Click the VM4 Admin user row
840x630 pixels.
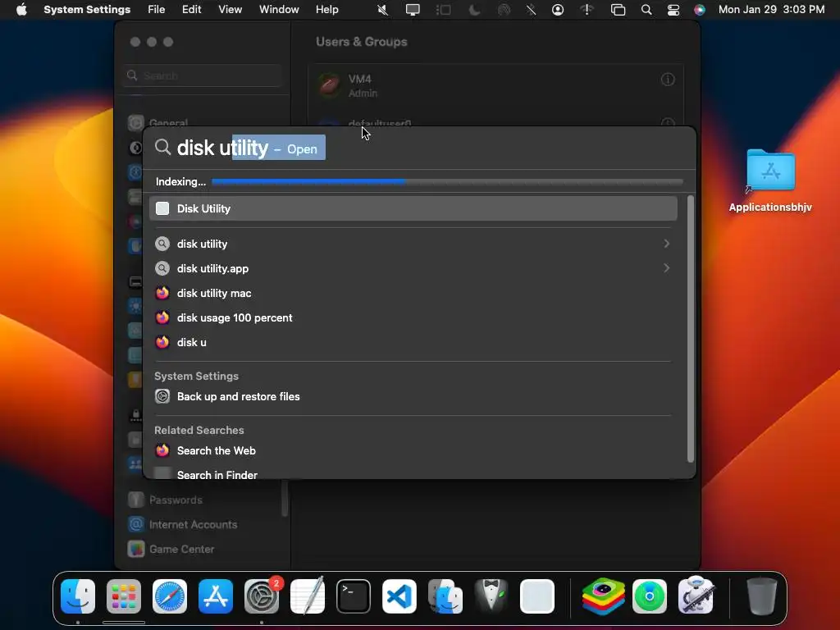(495, 85)
